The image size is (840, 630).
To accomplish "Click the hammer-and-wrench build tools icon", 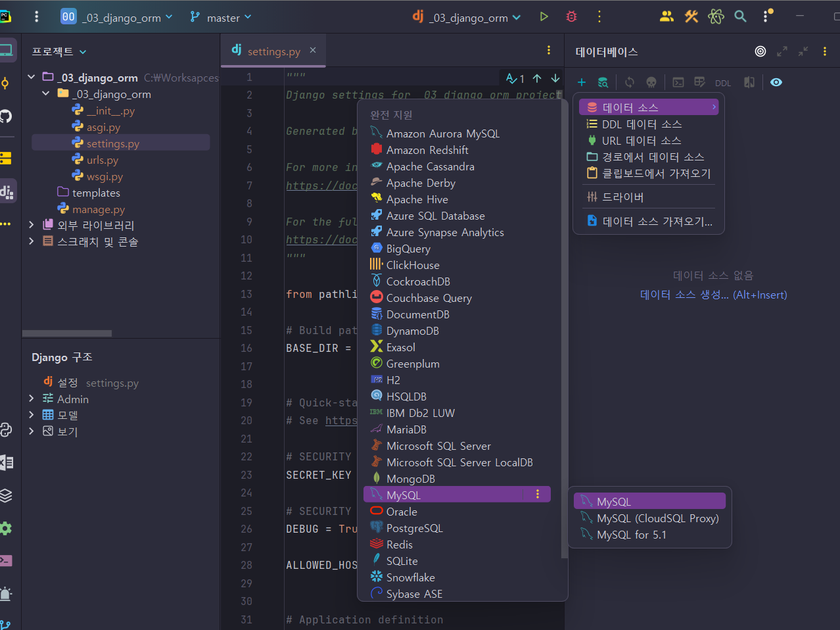I will [x=691, y=17].
